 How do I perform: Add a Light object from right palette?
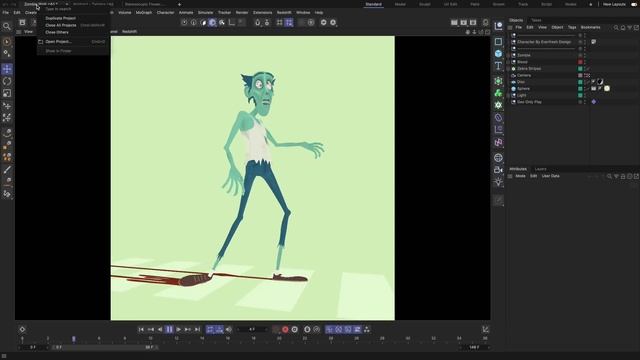[498, 182]
